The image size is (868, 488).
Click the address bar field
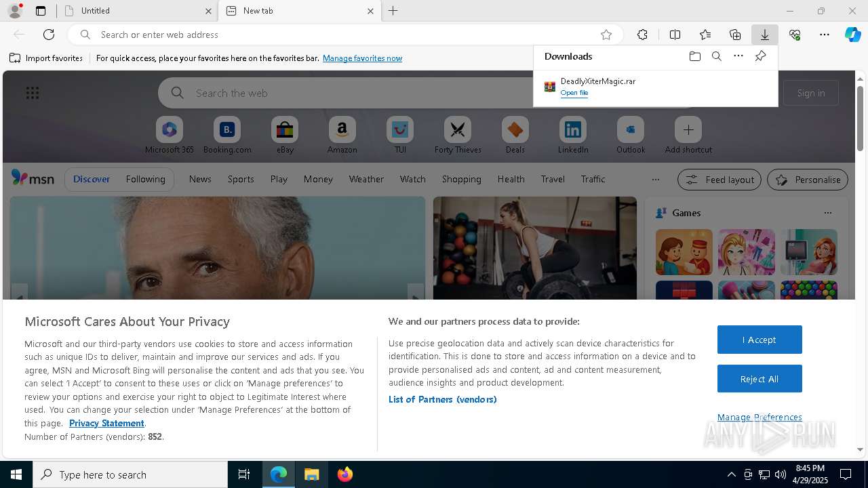346,35
